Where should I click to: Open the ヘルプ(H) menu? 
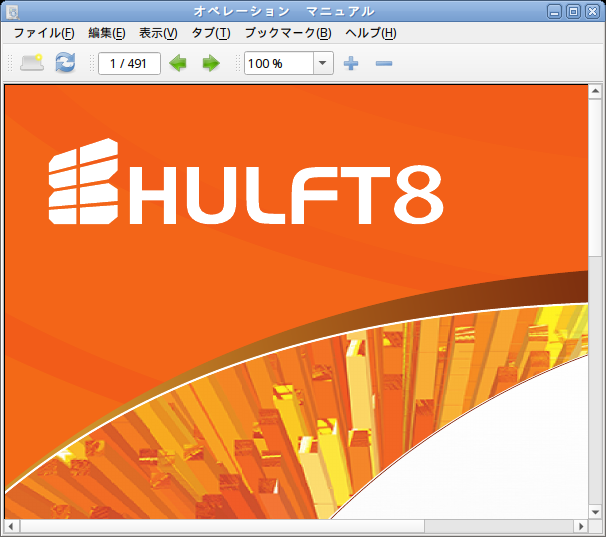tap(371, 33)
